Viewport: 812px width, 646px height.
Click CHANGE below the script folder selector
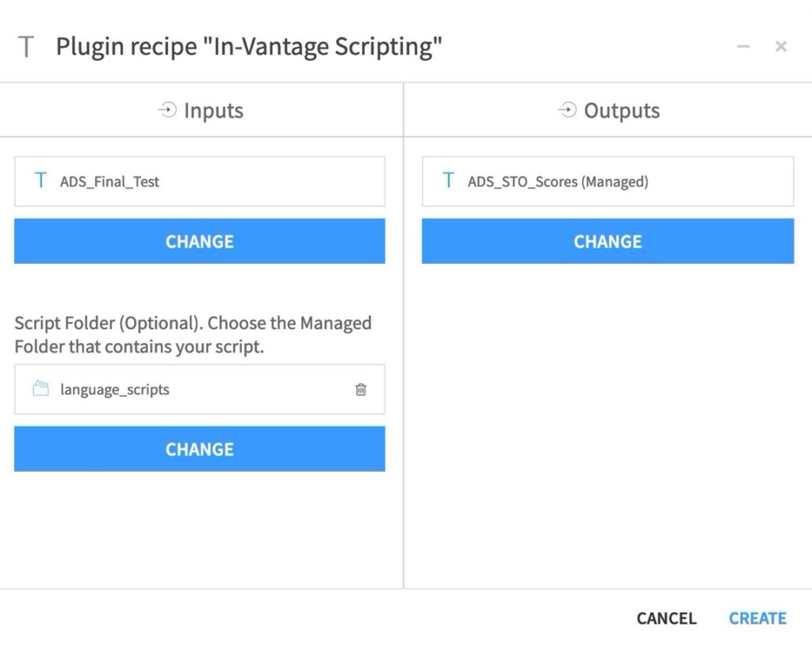tap(198, 449)
